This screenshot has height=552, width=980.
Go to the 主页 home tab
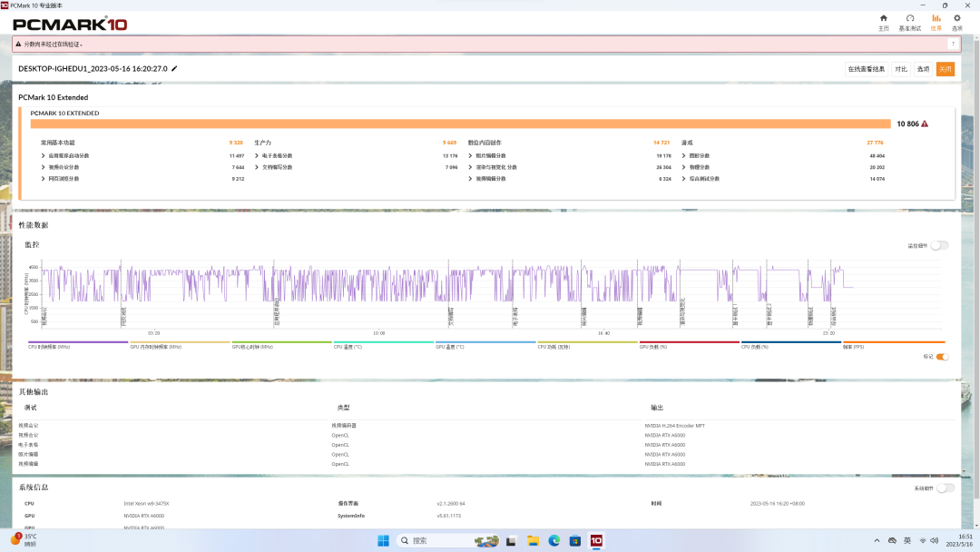[883, 23]
